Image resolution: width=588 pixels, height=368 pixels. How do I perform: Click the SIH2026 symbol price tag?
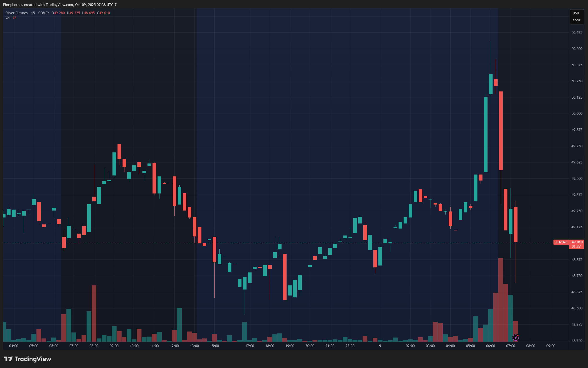pos(561,242)
